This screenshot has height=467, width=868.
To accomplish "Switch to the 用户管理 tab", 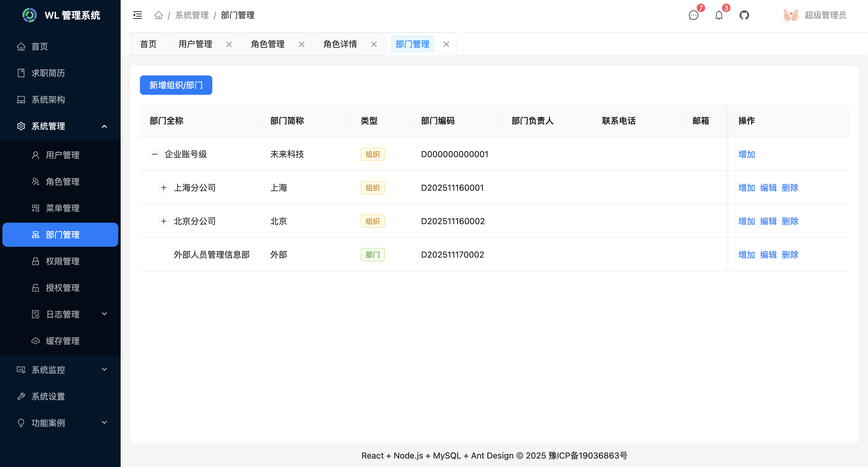I will tap(196, 44).
